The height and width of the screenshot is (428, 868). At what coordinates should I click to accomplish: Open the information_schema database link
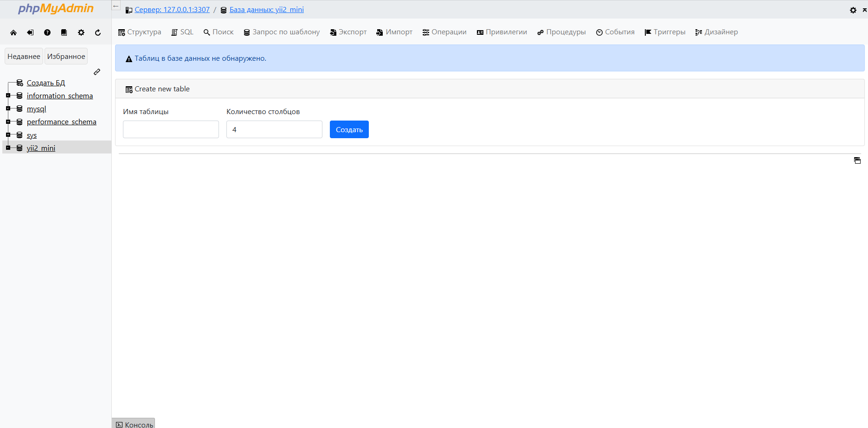point(60,96)
